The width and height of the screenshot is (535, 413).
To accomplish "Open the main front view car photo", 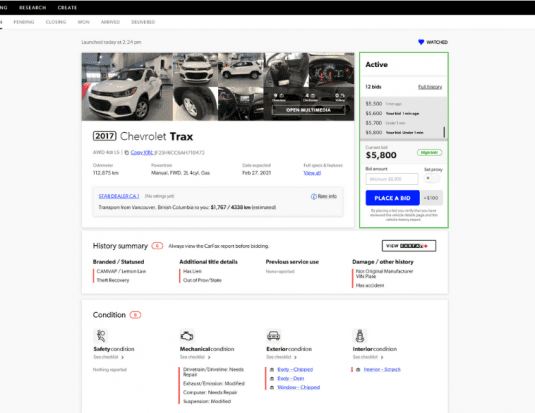I will (x=127, y=87).
